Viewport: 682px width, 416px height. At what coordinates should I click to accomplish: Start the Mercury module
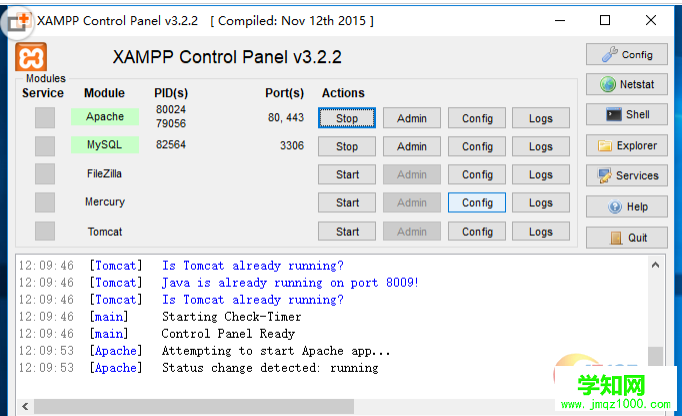click(x=347, y=203)
